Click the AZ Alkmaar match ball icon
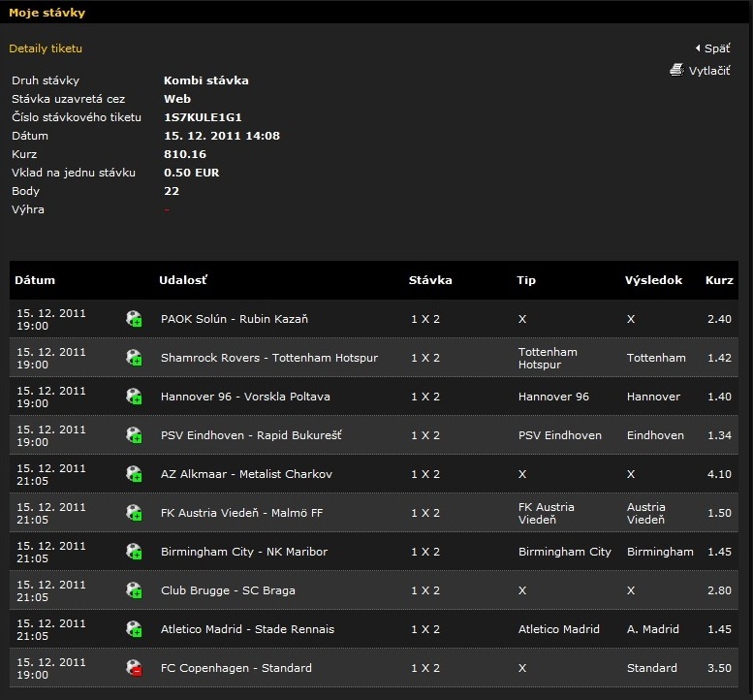The height and width of the screenshot is (700, 753). pos(134,474)
